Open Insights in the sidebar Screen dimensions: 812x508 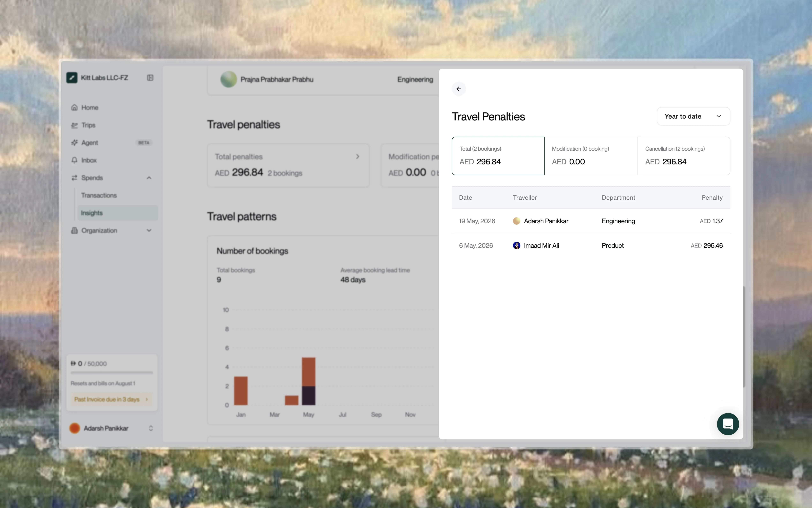click(118, 213)
